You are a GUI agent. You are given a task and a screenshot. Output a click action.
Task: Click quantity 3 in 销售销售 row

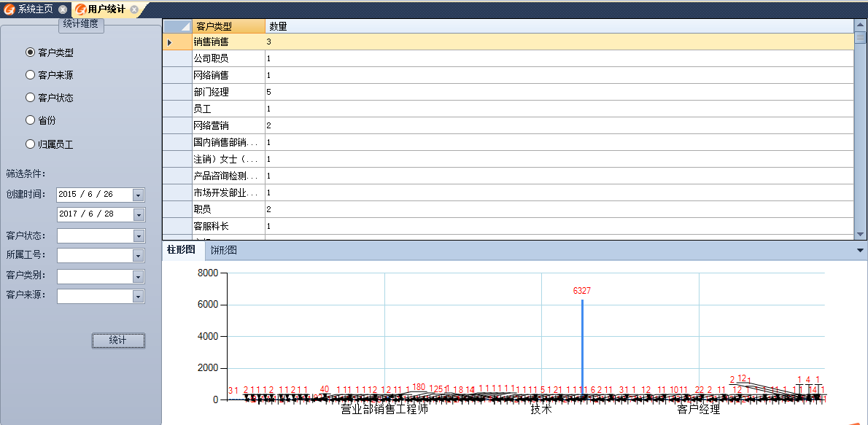click(559, 42)
